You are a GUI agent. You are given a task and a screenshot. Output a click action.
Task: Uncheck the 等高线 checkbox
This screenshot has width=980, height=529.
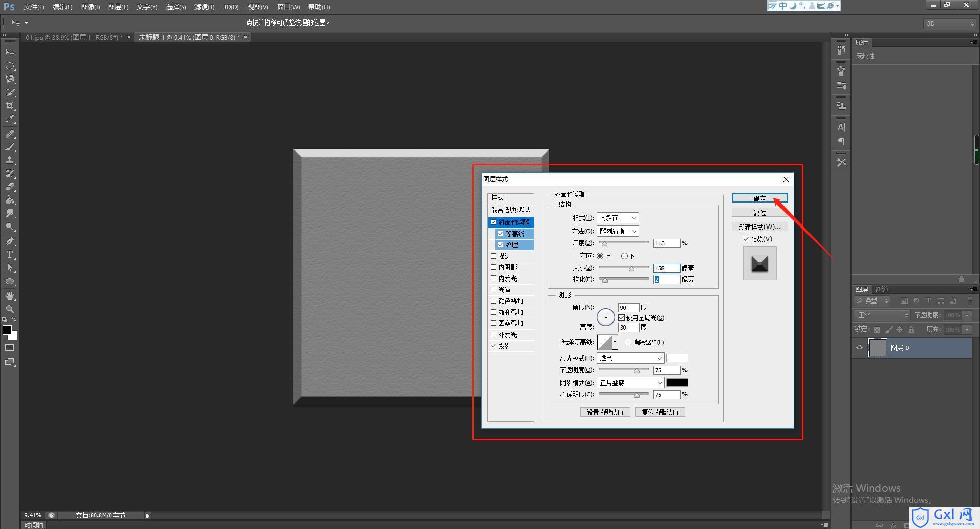coord(500,234)
